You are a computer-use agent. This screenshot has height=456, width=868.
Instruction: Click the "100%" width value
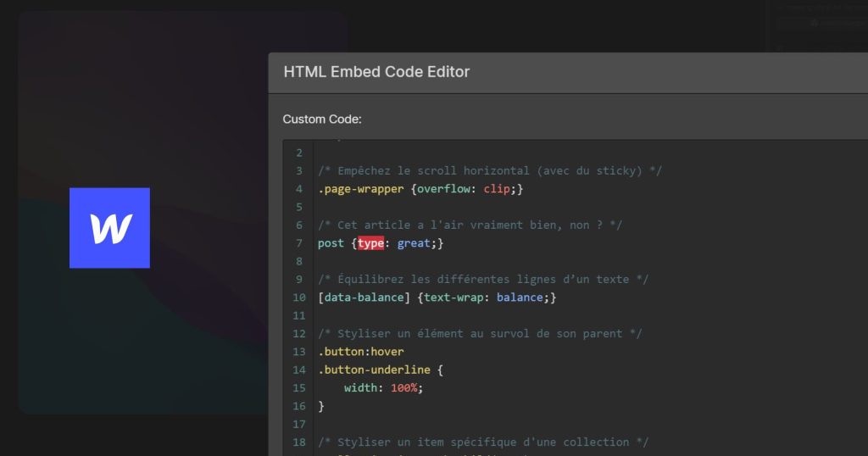tap(406, 387)
